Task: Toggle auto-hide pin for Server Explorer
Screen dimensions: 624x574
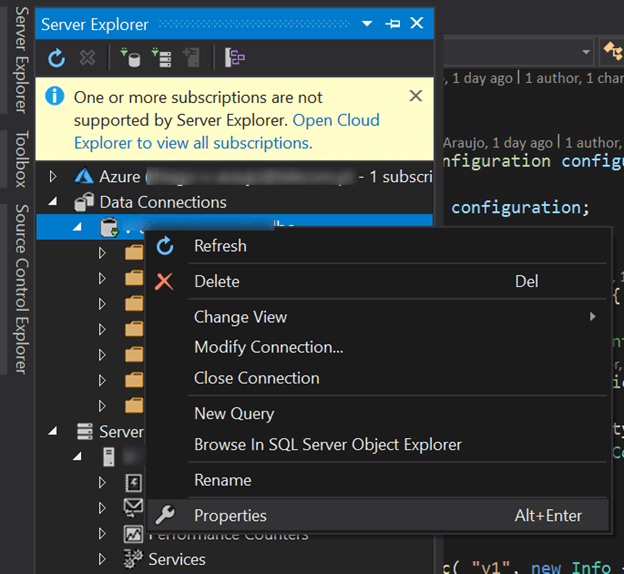Action: pos(392,23)
